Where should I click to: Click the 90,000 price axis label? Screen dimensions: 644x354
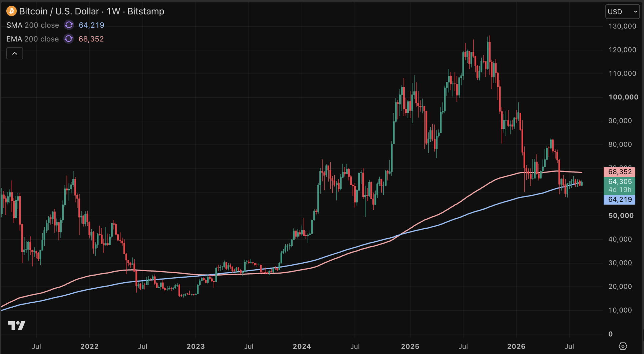click(x=620, y=121)
